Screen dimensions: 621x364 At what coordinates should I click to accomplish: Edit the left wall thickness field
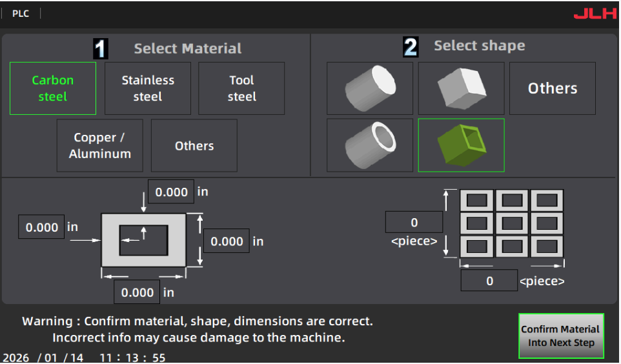tap(41, 228)
